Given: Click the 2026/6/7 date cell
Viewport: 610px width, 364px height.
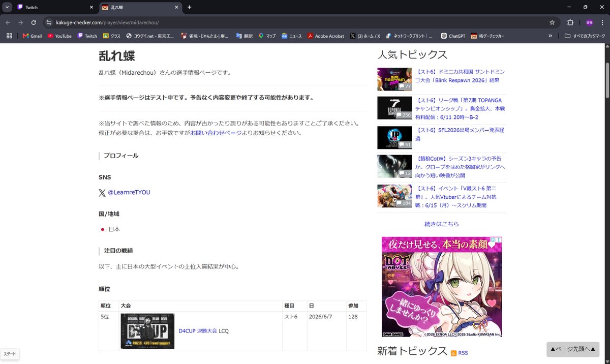Looking at the screenshot, I should pos(326,331).
